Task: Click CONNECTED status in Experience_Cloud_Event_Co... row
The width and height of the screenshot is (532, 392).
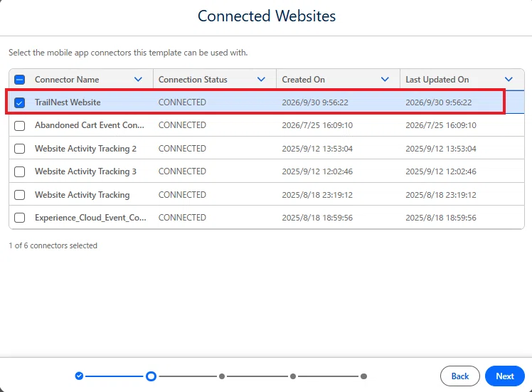Action: click(x=182, y=218)
